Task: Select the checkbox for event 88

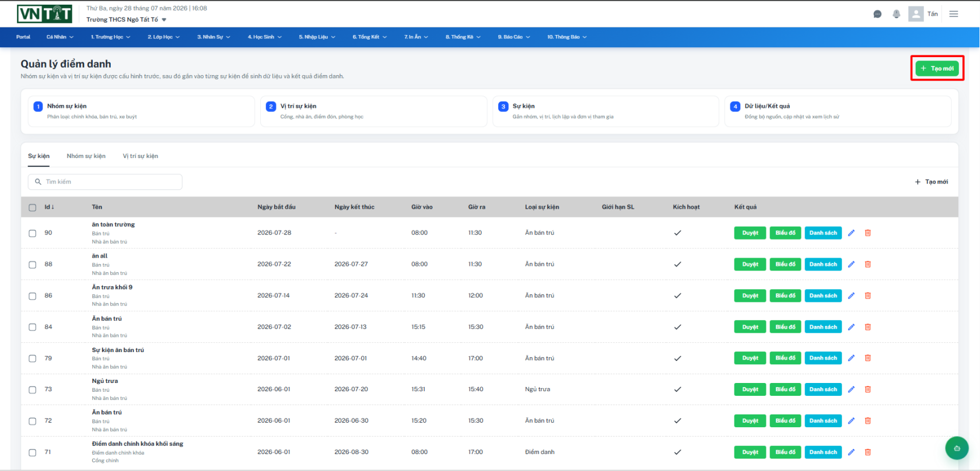Action: [33, 265]
